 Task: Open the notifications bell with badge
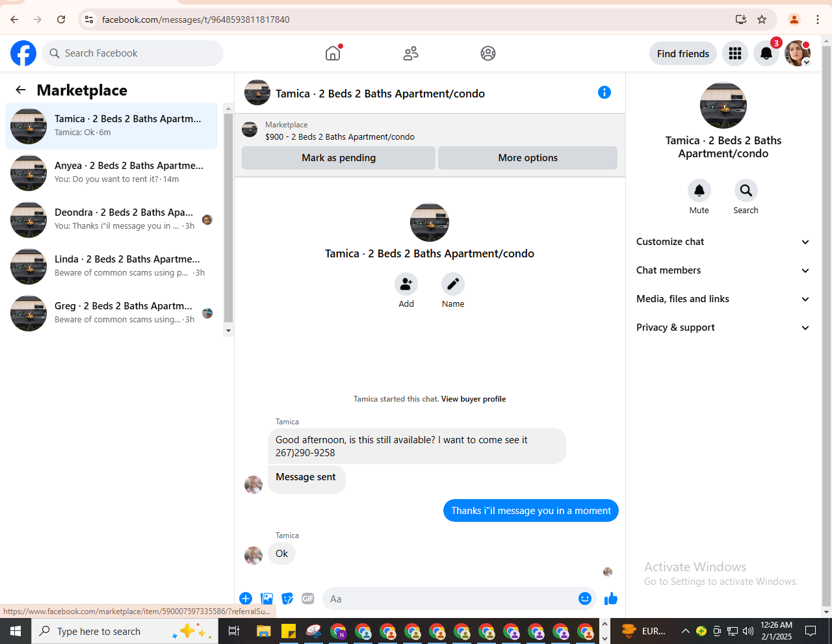pos(766,53)
